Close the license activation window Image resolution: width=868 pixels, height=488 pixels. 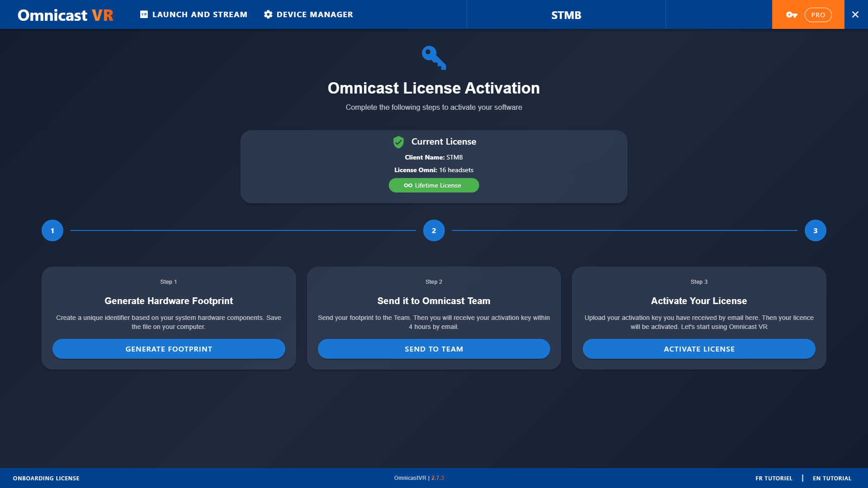click(855, 14)
